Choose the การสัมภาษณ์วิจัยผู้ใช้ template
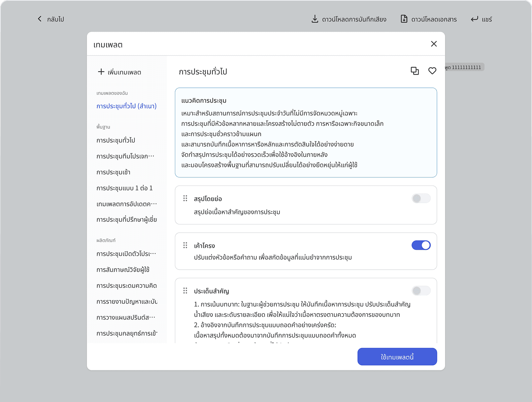Viewport: 532px width, 402px height. point(123,270)
